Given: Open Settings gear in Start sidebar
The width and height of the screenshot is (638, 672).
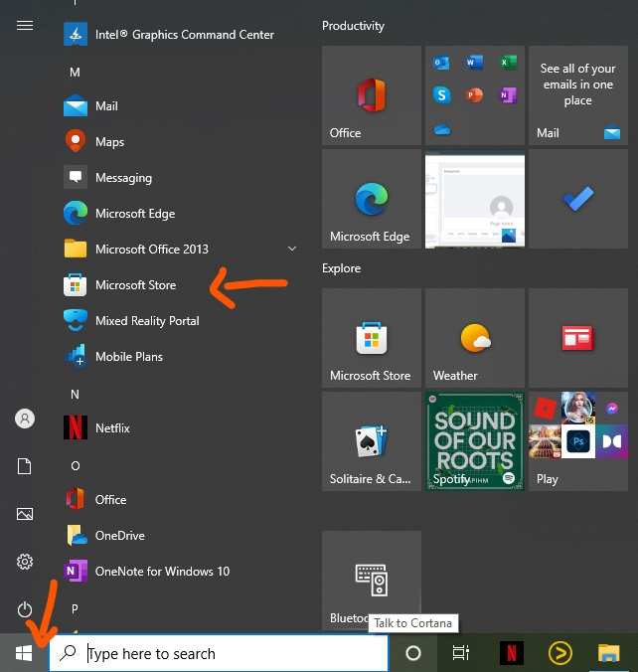Looking at the screenshot, I should click(x=25, y=562).
